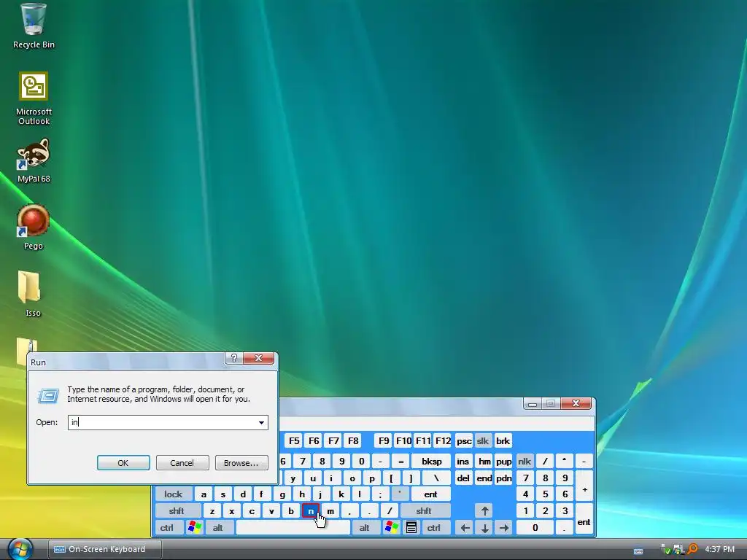This screenshot has height=560, width=747.
Task: Click the brk key
Action: click(503, 441)
